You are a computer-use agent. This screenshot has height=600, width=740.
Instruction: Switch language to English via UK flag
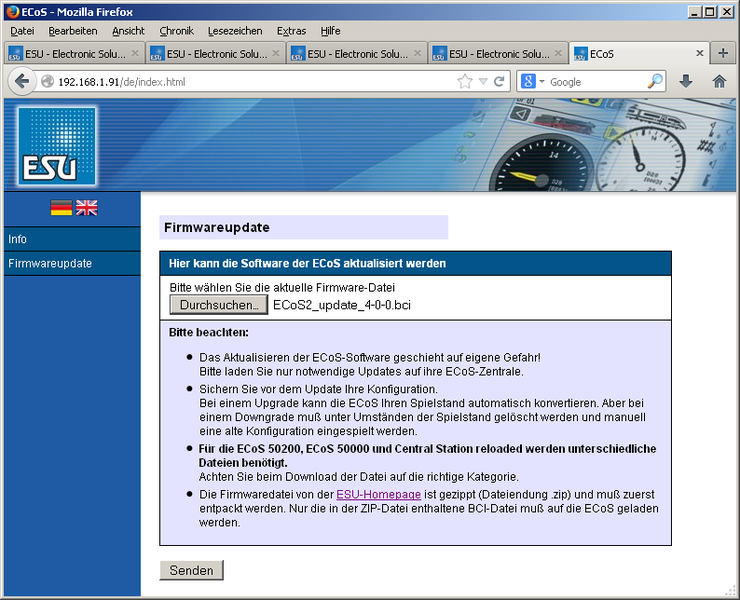coord(86,208)
